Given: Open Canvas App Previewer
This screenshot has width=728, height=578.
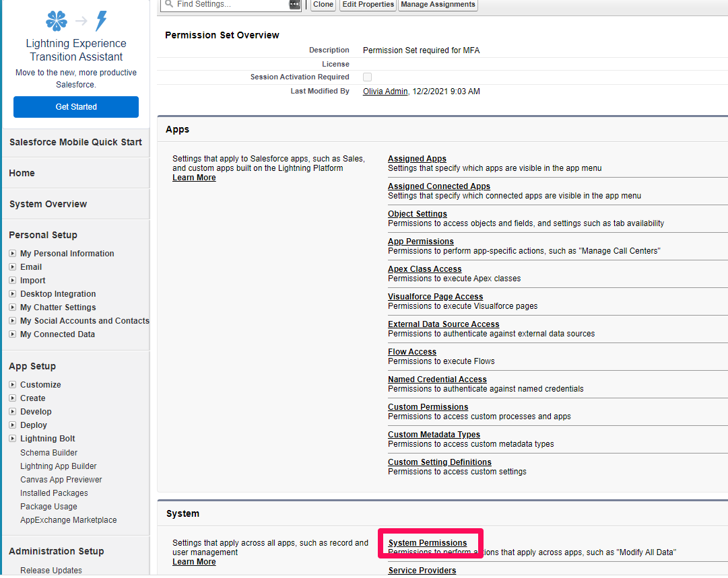Looking at the screenshot, I should coord(61,480).
